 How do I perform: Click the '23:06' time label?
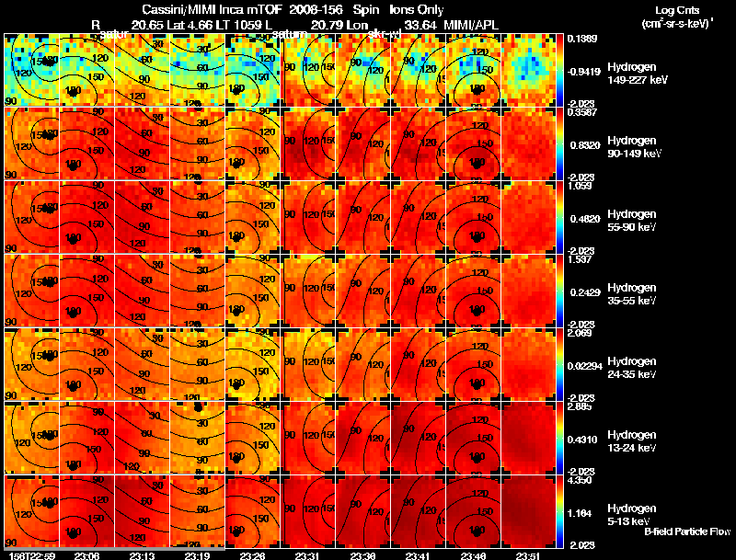[86, 555]
